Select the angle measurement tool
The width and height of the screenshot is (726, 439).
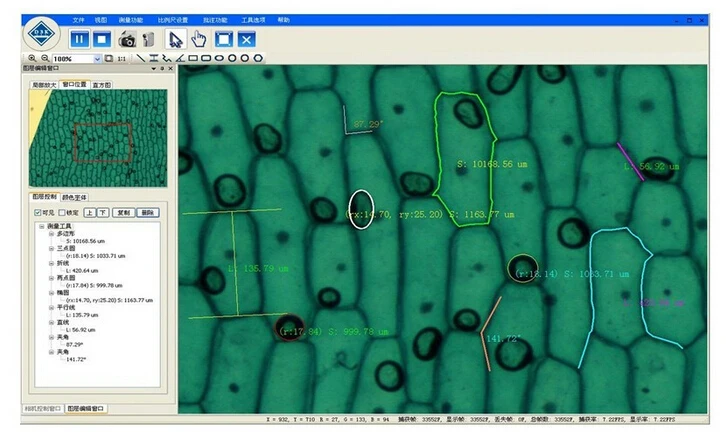180,58
